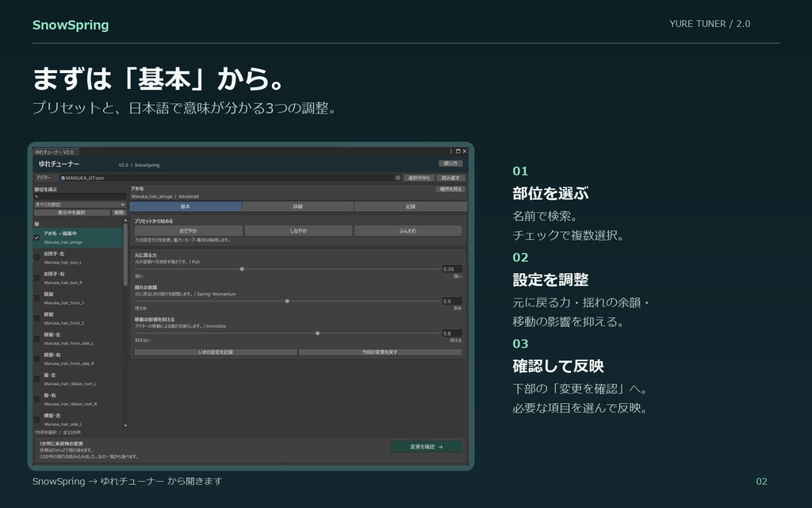Select the 髪-左 list row

79,379
